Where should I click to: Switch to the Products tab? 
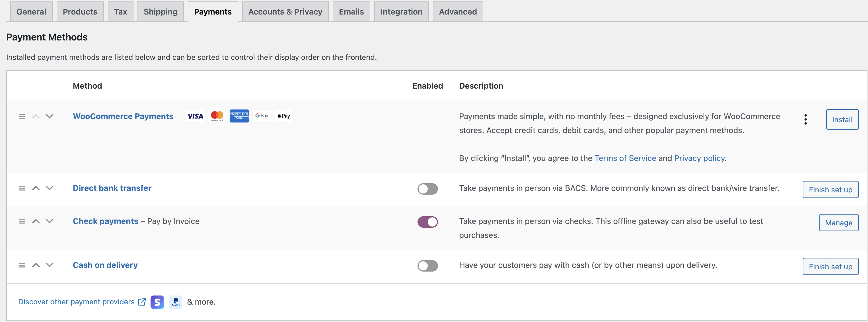pos(80,12)
